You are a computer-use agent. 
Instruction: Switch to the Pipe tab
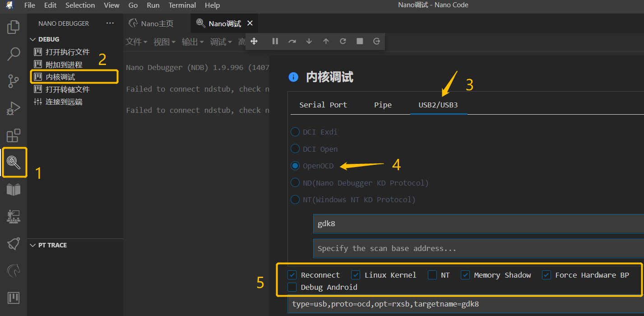coord(383,105)
